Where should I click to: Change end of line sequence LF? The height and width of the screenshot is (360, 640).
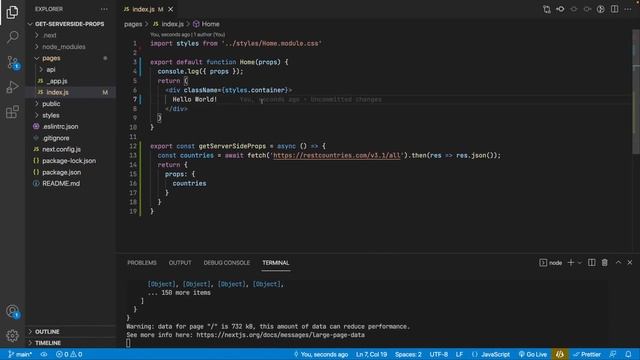point(460,354)
